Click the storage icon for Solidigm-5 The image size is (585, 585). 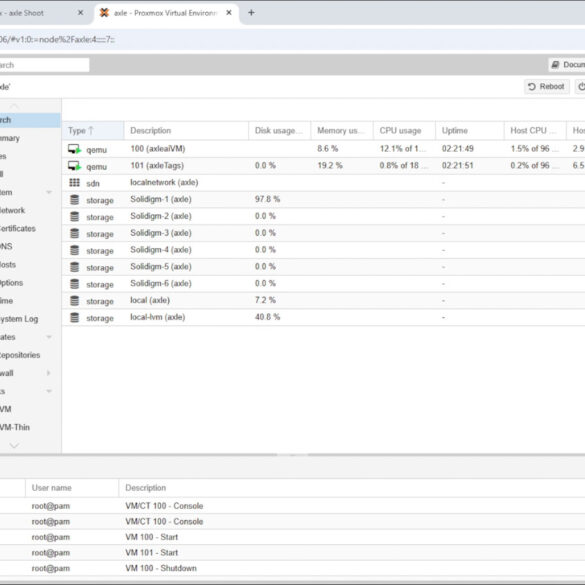74,267
